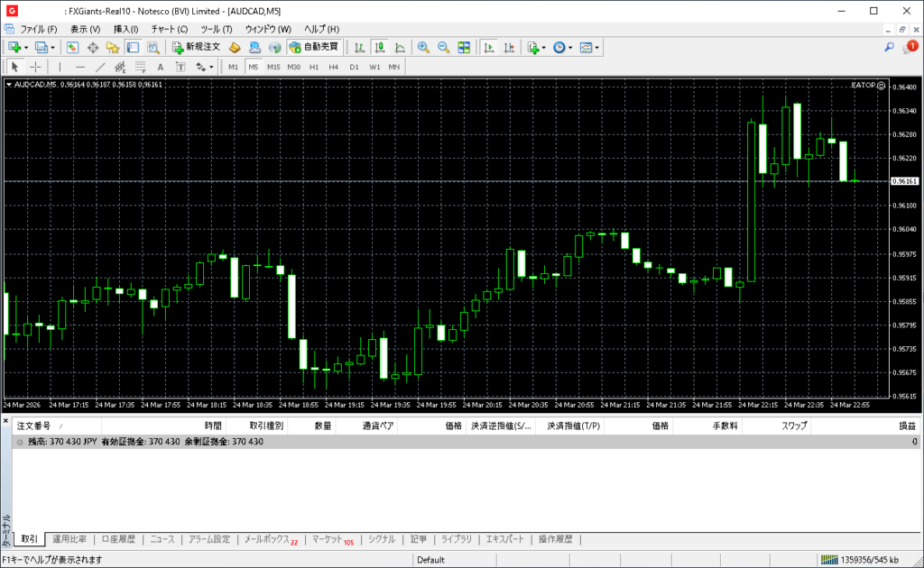Open the チャート (C) menu
This screenshot has height=568, width=924.
169,29
